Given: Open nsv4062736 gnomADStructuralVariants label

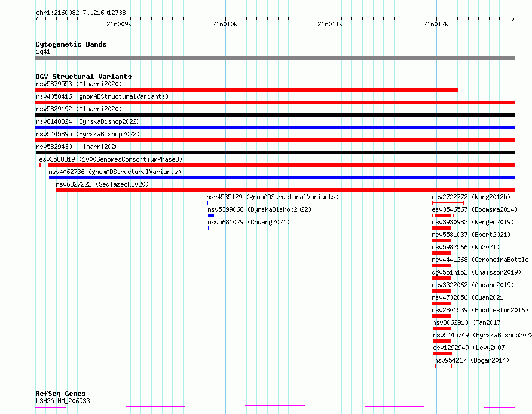Looking at the screenshot, I should point(115,172).
